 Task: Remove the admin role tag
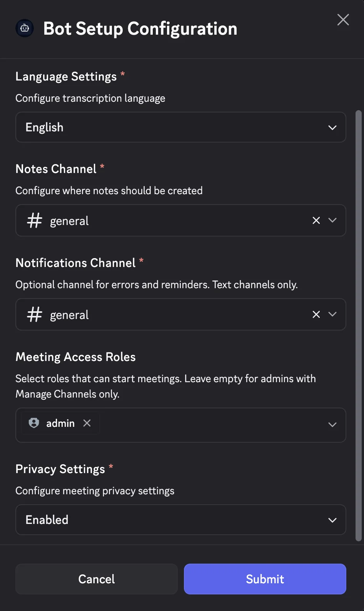tap(87, 423)
